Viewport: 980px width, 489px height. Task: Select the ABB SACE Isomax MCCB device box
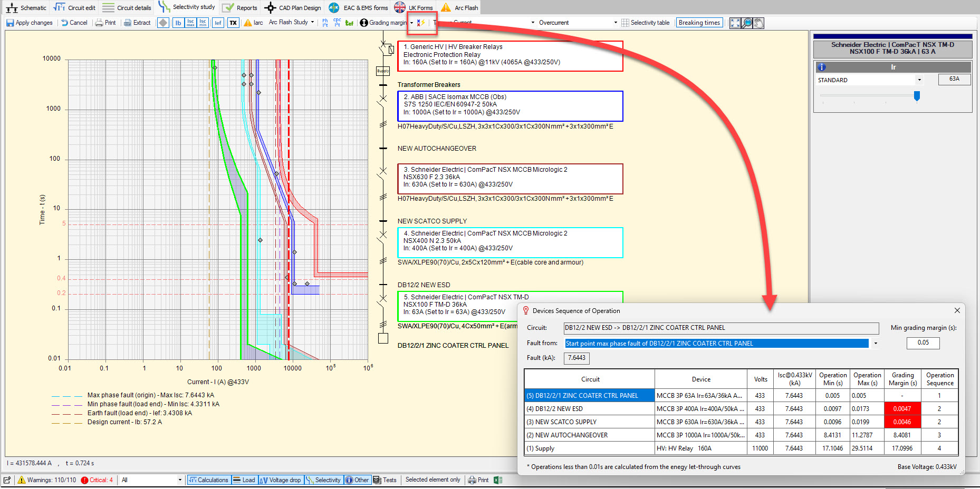click(510, 106)
